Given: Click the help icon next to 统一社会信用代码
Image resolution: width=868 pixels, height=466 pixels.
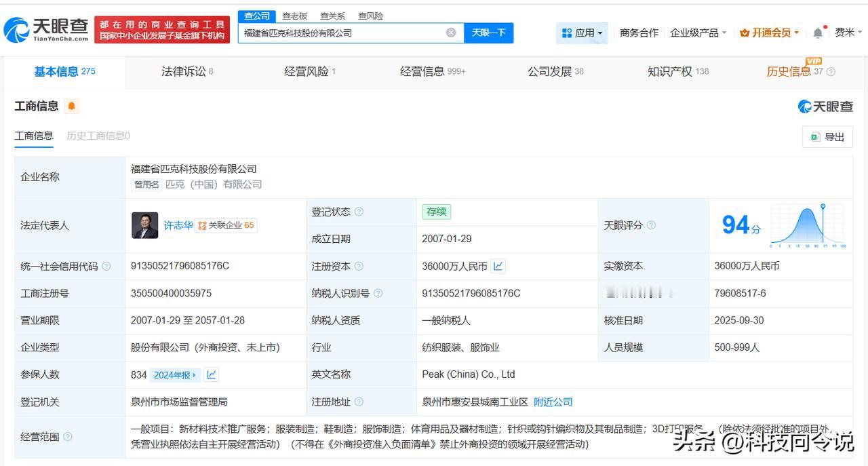Looking at the screenshot, I should click(106, 267).
